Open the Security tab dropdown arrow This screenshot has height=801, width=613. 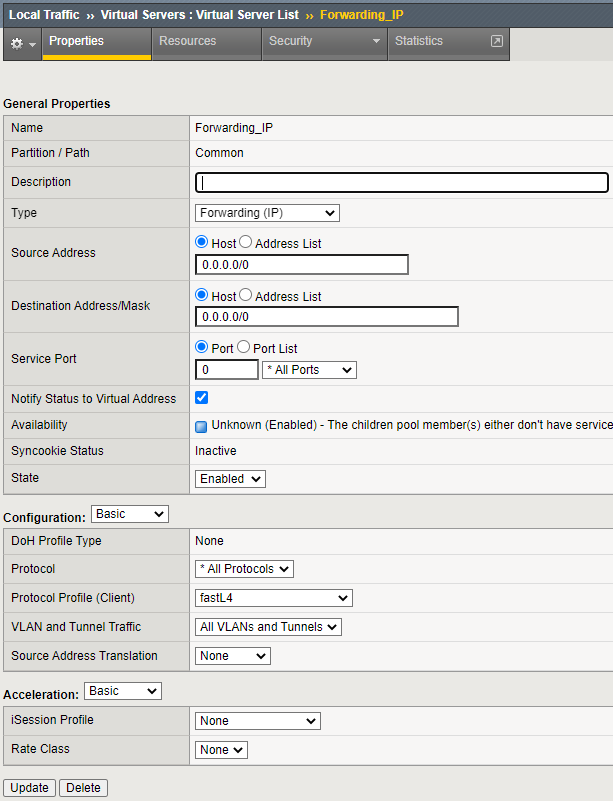point(376,42)
